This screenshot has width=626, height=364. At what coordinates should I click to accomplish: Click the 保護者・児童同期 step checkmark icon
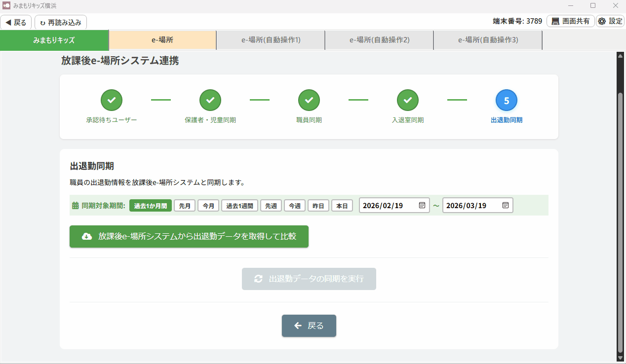coord(210,100)
